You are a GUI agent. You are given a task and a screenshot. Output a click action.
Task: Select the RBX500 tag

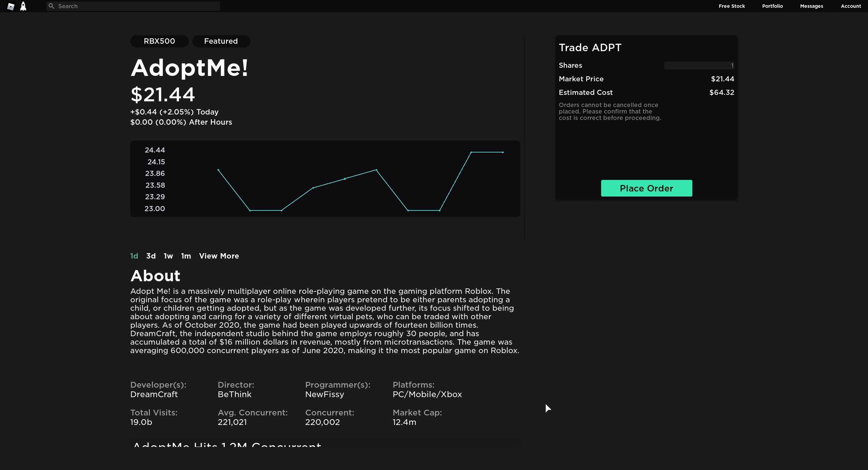pos(159,41)
